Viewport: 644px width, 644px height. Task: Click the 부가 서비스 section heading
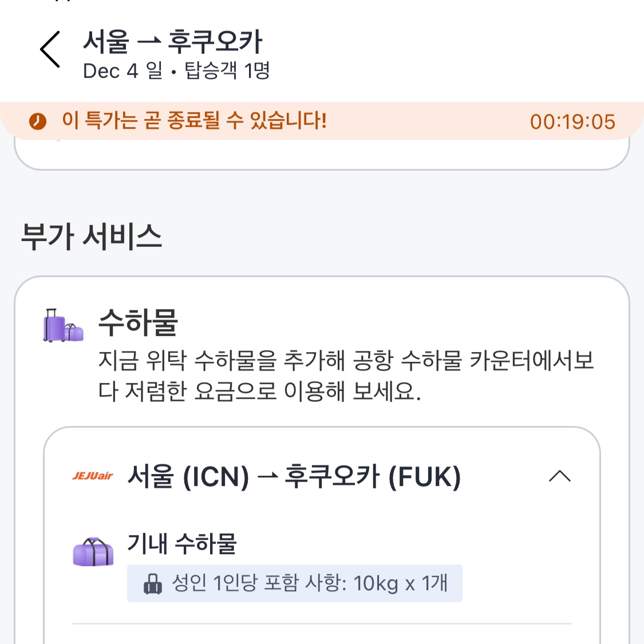point(92,236)
